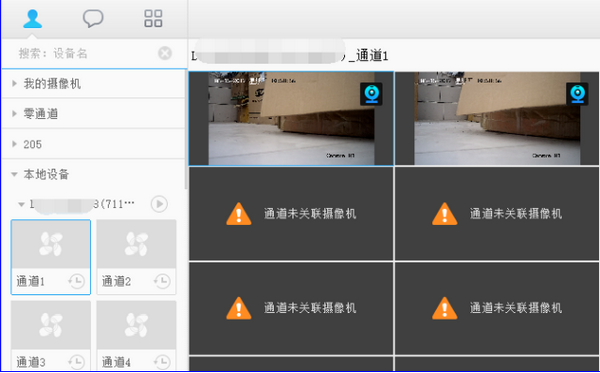The width and height of the screenshot is (600, 373).
Task: Click camera icon on first video window
Action: coord(371,94)
